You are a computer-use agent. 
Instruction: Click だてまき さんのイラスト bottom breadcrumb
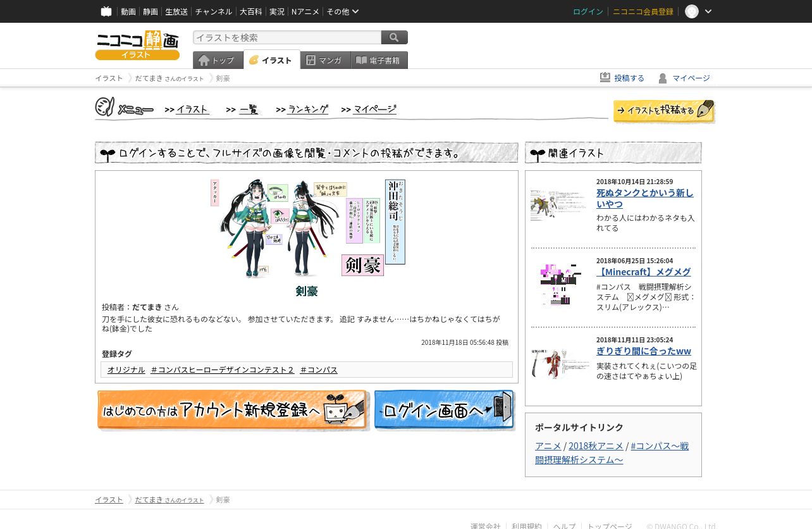pos(169,500)
